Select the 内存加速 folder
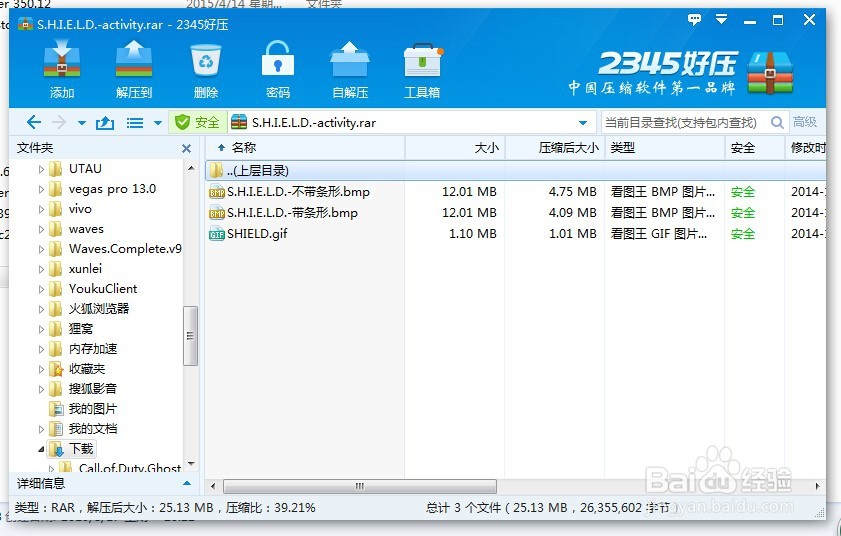This screenshot has height=536, width=841. pos(93,349)
